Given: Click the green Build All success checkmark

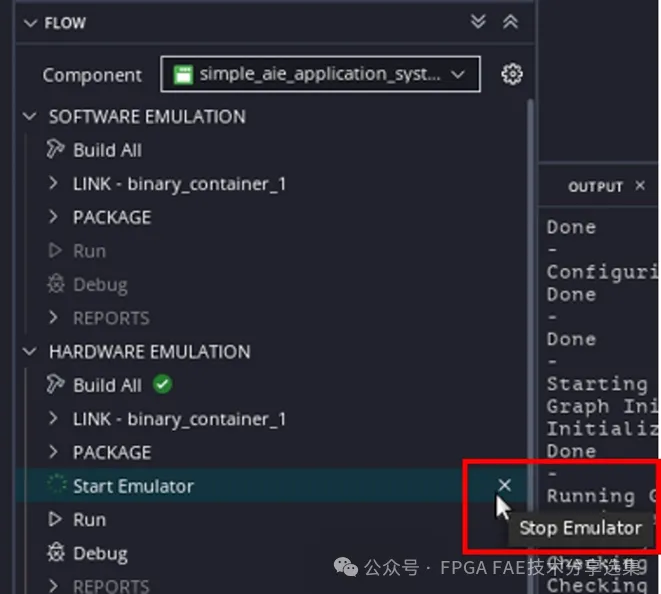Looking at the screenshot, I should [x=162, y=384].
